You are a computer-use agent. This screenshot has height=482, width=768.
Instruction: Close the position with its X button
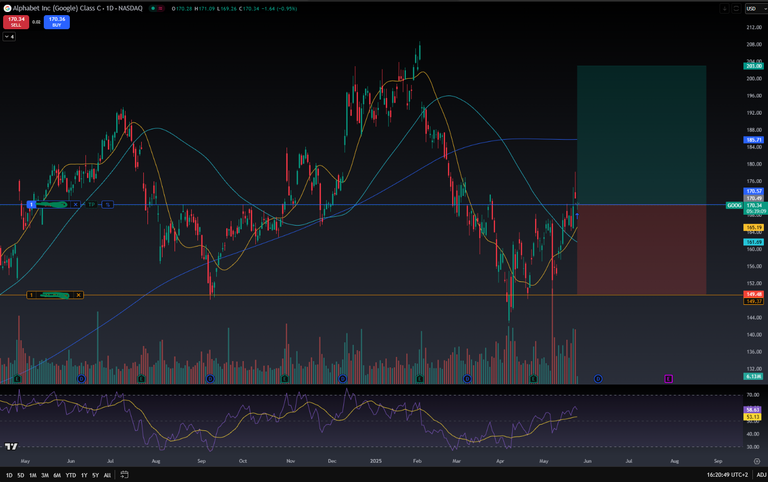(75, 204)
